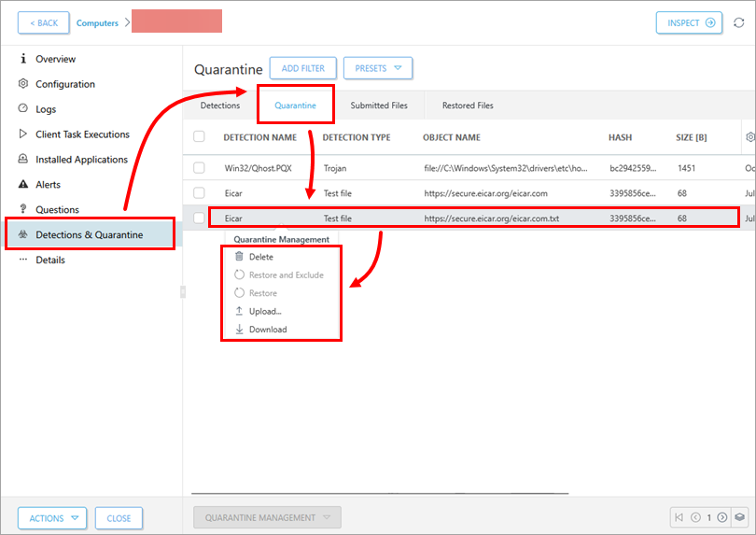Open the Actions dropdown menu
The image size is (756, 535).
pyautogui.click(x=52, y=518)
